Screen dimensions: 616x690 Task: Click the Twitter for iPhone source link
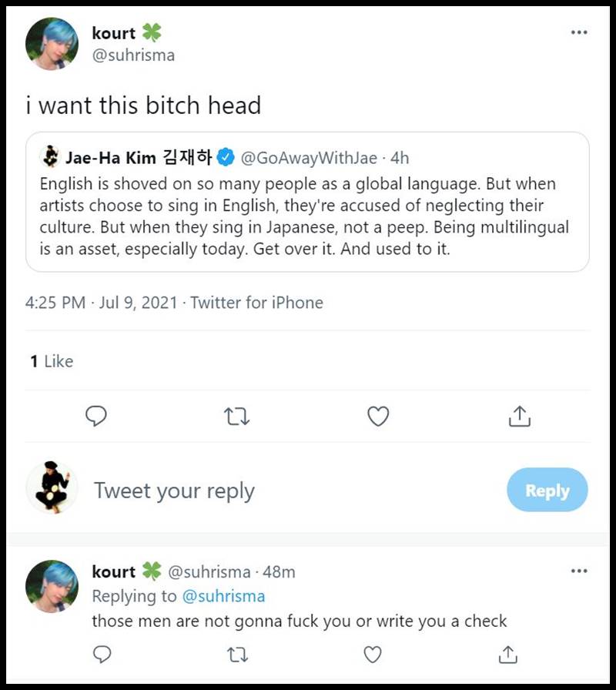256,303
